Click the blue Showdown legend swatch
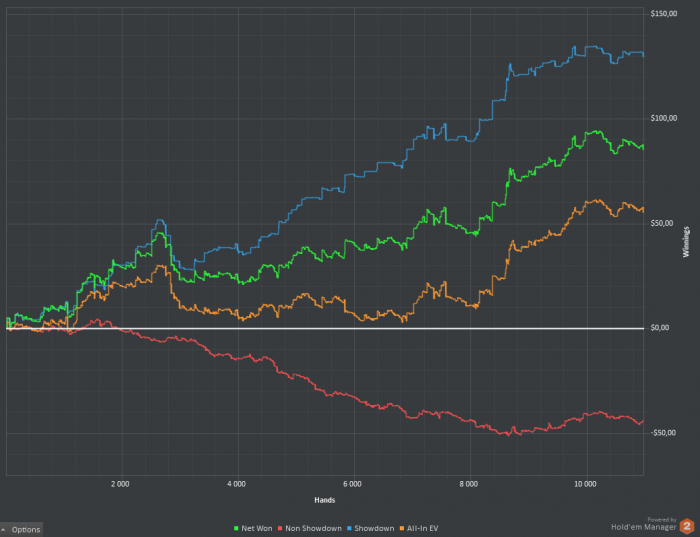Image resolution: width=700 pixels, height=537 pixels. pyautogui.click(x=350, y=529)
